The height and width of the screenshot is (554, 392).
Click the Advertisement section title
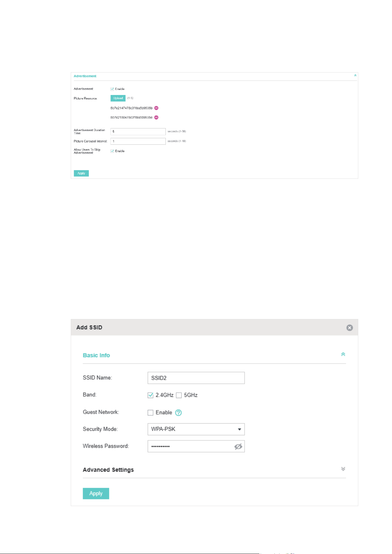85,76
